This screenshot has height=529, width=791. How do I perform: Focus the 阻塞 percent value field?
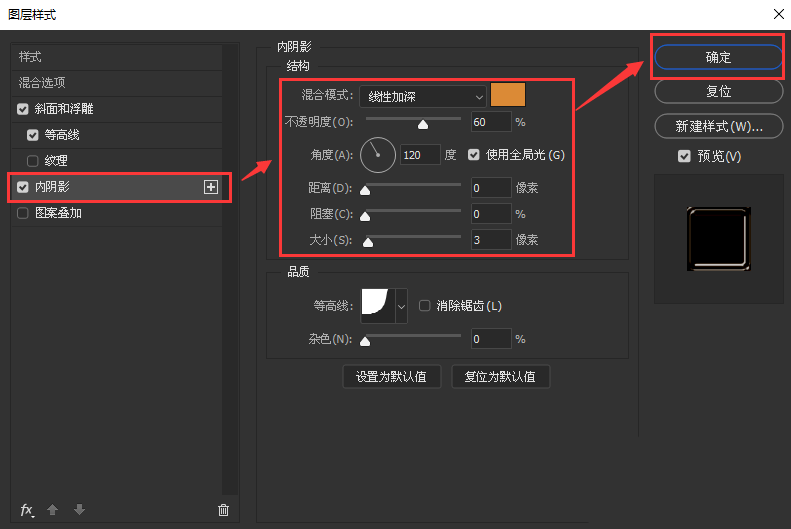click(x=491, y=214)
